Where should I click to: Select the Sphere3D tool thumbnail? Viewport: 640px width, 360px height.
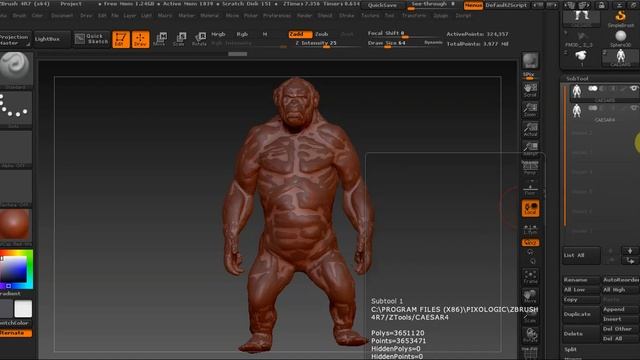[x=620, y=39]
